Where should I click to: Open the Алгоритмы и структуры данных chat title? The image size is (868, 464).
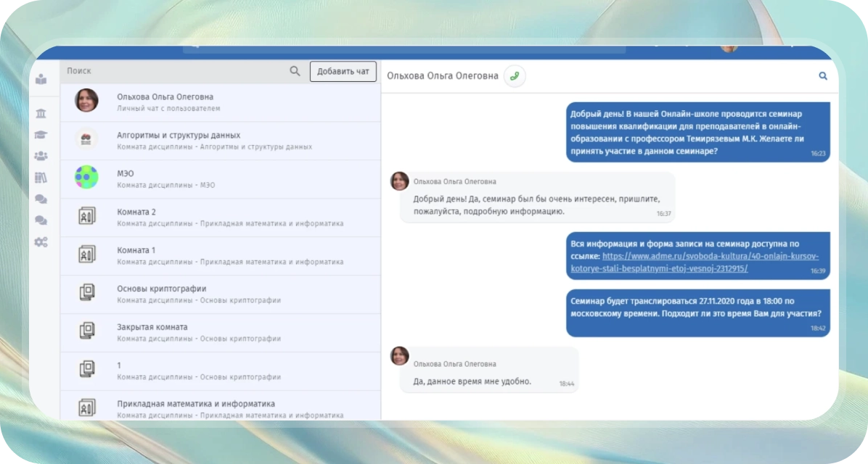[x=179, y=135]
